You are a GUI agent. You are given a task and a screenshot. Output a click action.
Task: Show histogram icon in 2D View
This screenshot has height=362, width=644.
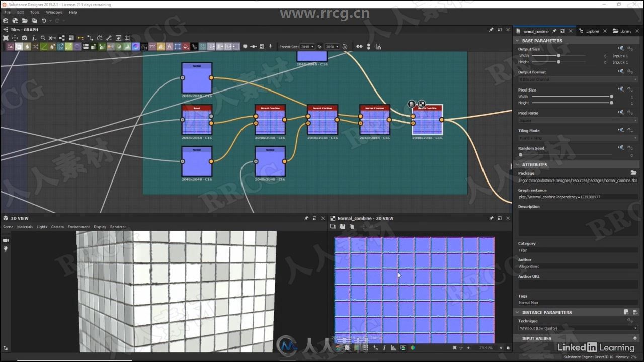pyautogui.click(x=393, y=347)
